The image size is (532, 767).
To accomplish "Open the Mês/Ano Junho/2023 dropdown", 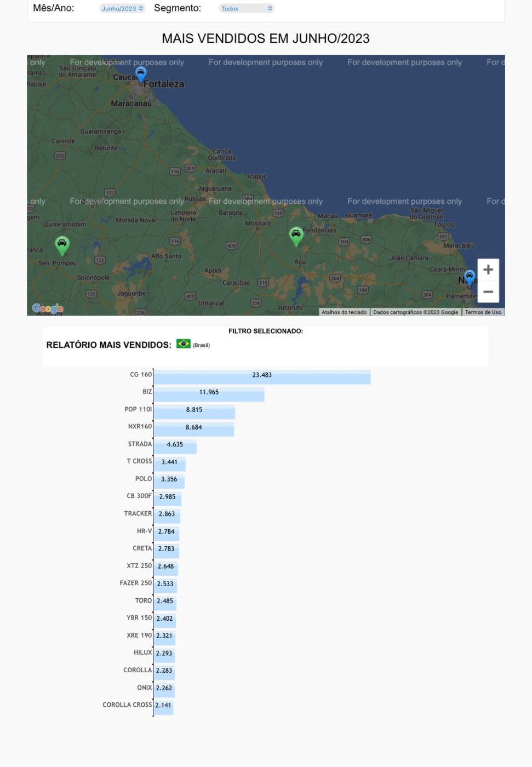I will (x=122, y=8).
